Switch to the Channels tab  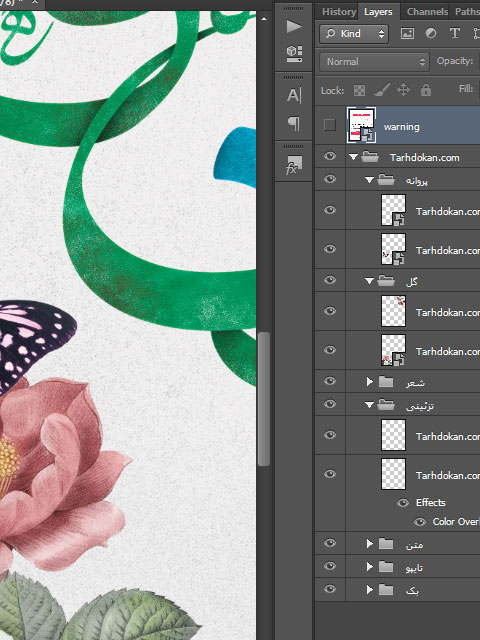[x=427, y=11]
